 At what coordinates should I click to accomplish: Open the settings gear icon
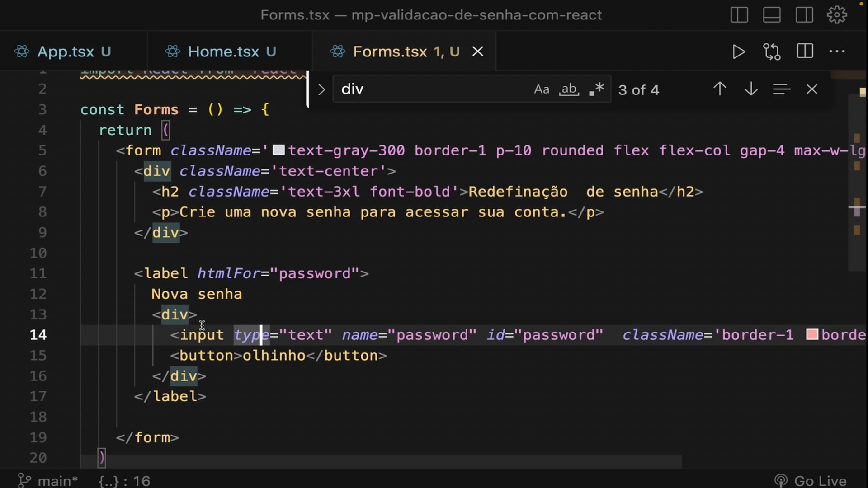click(837, 15)
